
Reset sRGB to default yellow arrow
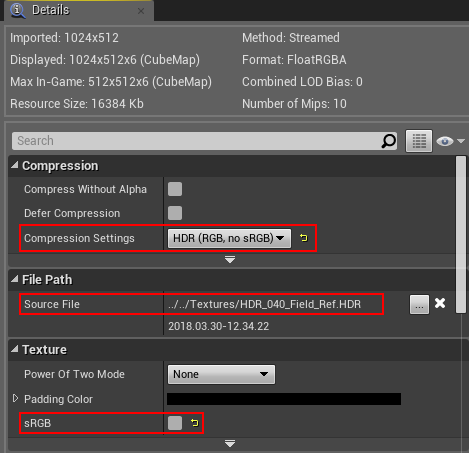pyautogui.click(x=194, y=423)
